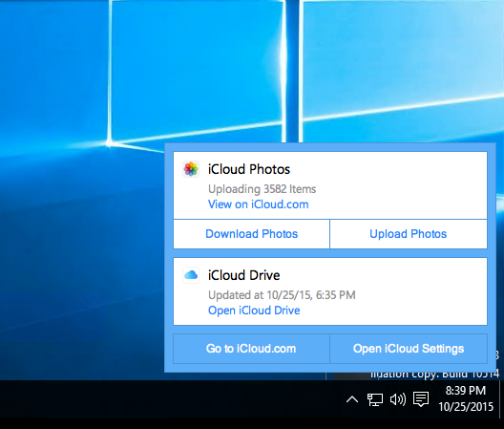Image resolution: width=504 pixels, height=429 pixels.
Task: Open iCloud Settings from the popup
Action: (x=409, y=349)
